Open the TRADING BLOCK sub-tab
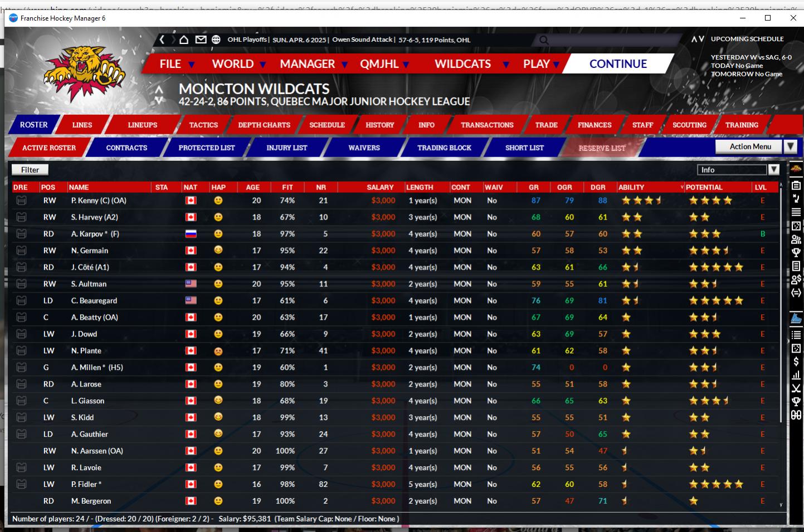 [x=444, y=148]
